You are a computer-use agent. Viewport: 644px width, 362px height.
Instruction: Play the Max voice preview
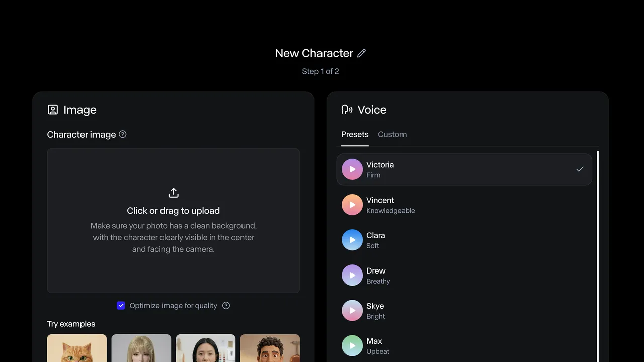click(352, 345)
